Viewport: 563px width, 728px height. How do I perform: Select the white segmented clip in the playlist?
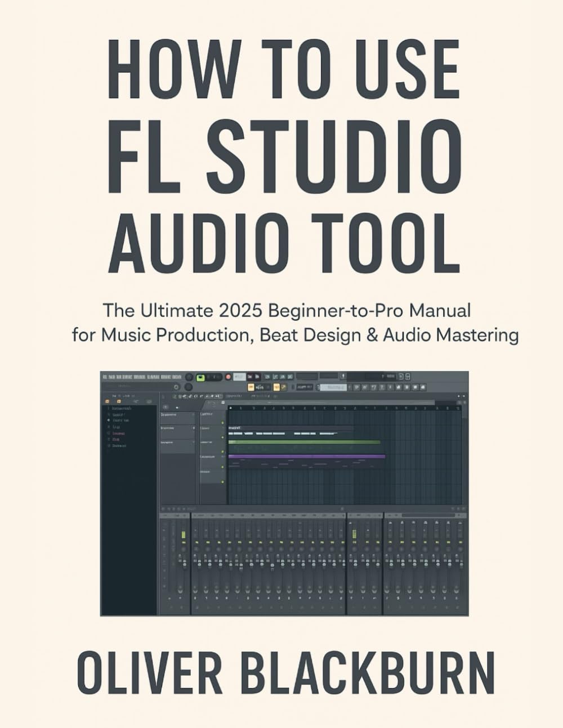[291, 434]
